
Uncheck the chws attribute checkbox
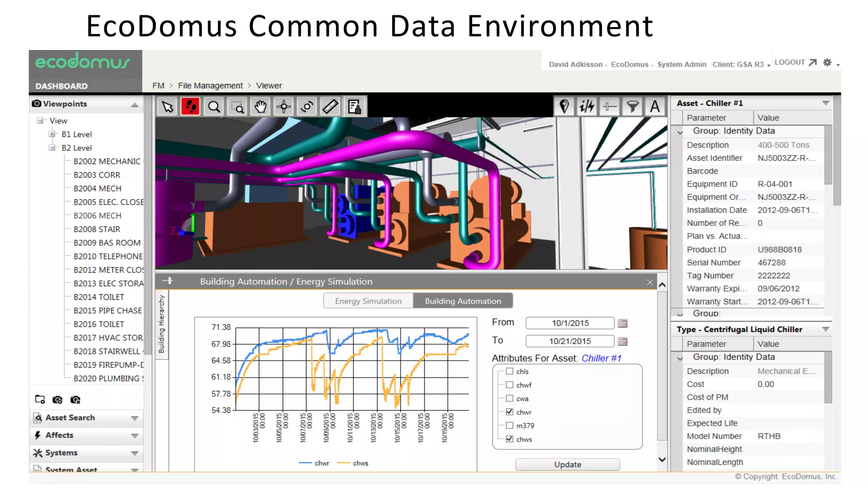pos(509,439)
